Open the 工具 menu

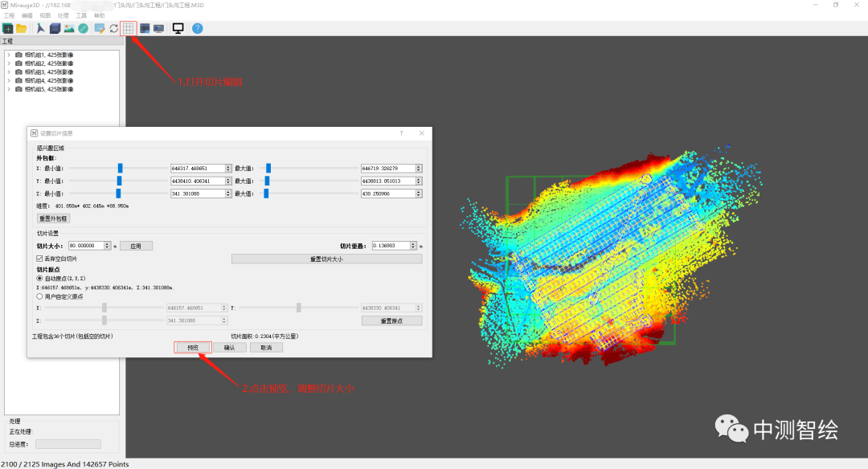[x=81, y=15]
